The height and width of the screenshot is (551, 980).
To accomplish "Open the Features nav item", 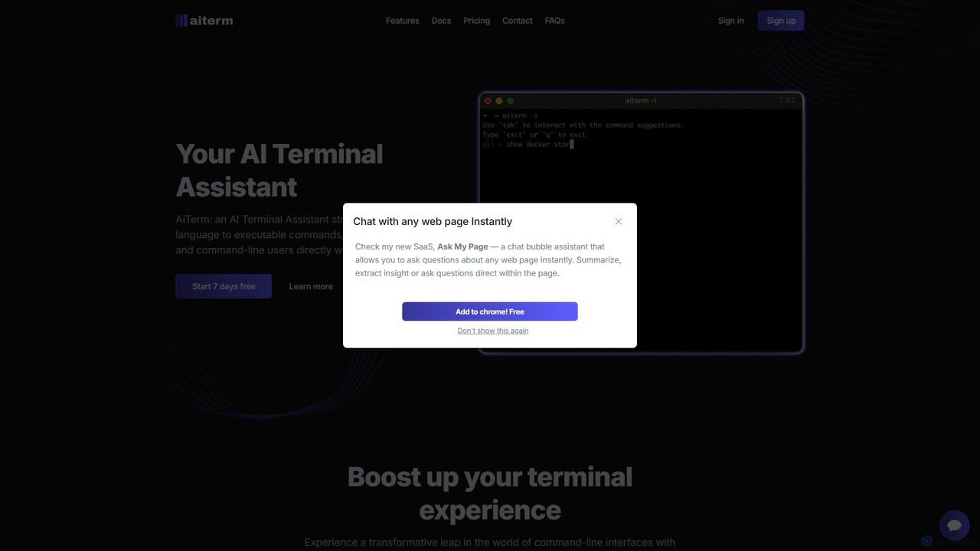I will [403, 21].
